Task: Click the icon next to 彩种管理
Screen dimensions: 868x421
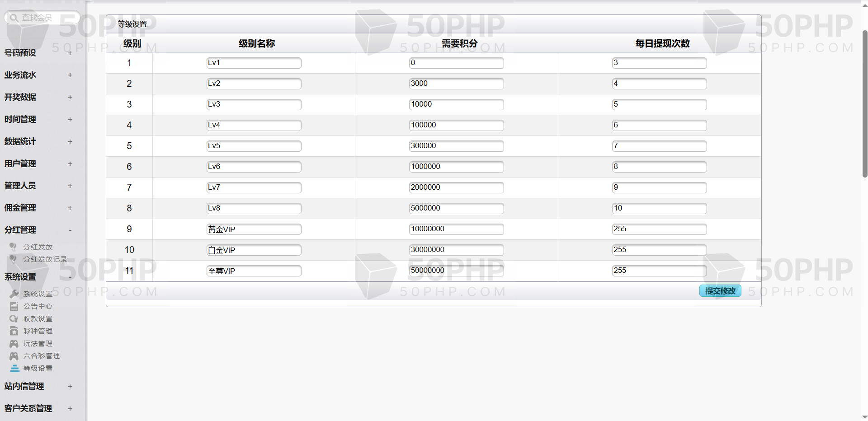Action: pyautogui.click(x=14, y=331)
